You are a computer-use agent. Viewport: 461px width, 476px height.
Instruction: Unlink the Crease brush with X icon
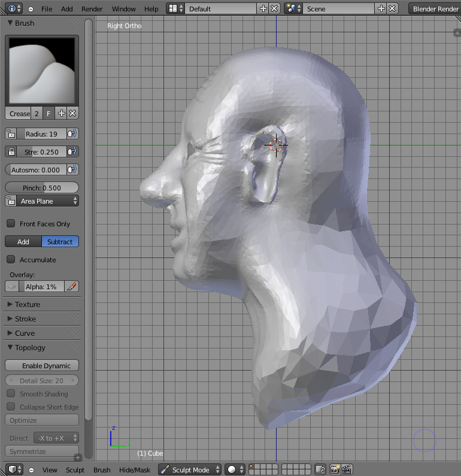click(72, 113)
